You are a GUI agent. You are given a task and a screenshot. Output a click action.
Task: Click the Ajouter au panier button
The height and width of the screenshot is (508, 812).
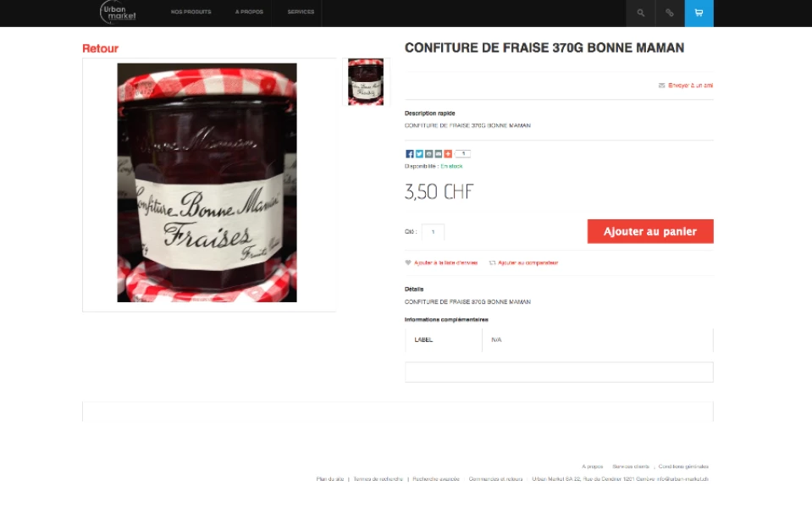point(650,231)
